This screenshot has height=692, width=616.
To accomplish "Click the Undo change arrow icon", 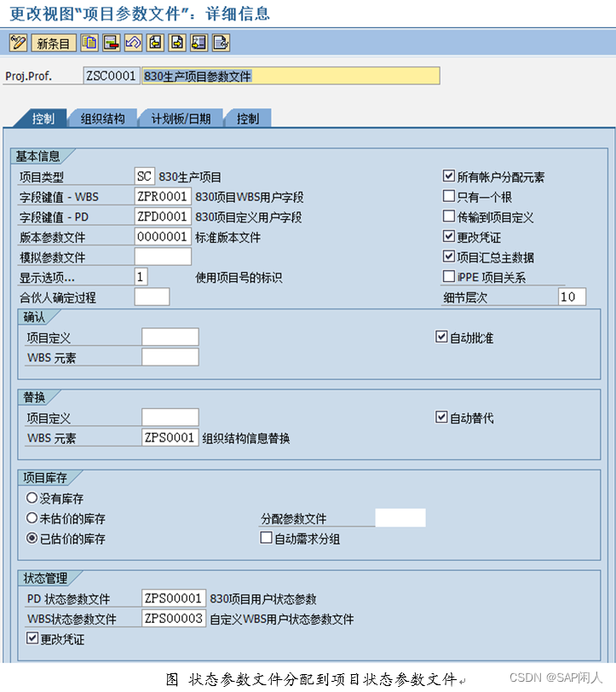I will point(133,43).
